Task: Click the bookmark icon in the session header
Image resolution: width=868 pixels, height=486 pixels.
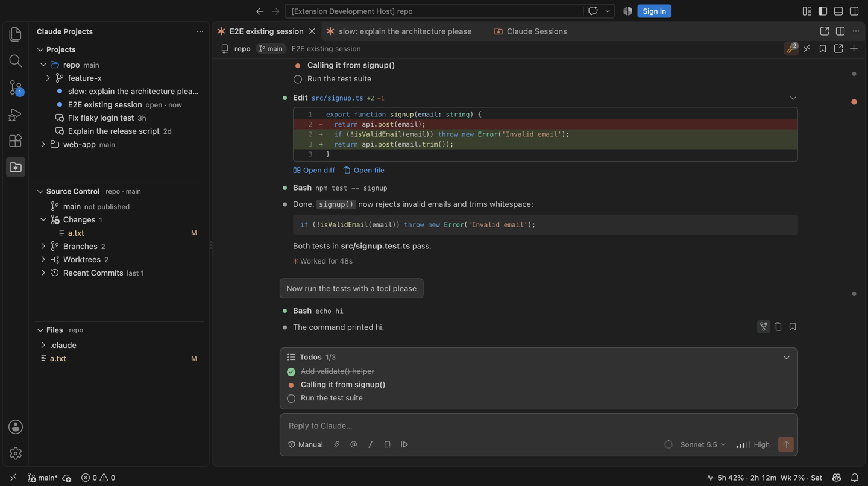Action: click(823, 49)
